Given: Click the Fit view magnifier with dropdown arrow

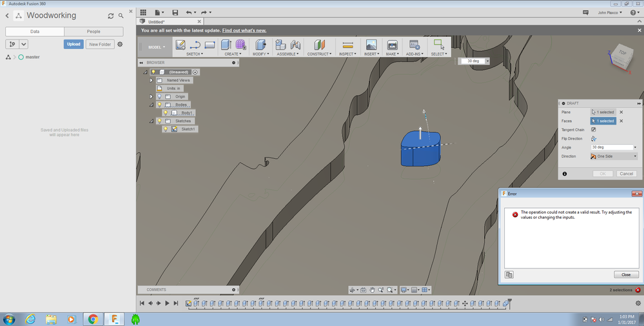Looking at the screenshot, I should 391,290.
